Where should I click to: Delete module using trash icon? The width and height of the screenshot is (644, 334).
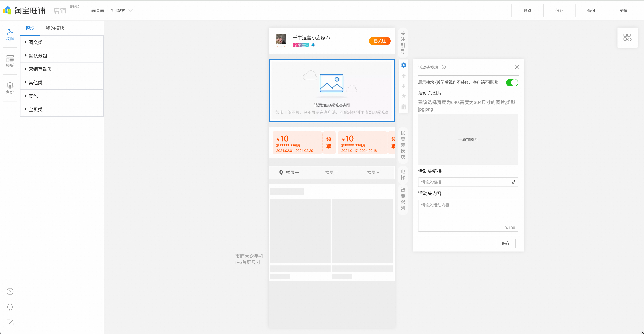(404, 107)
